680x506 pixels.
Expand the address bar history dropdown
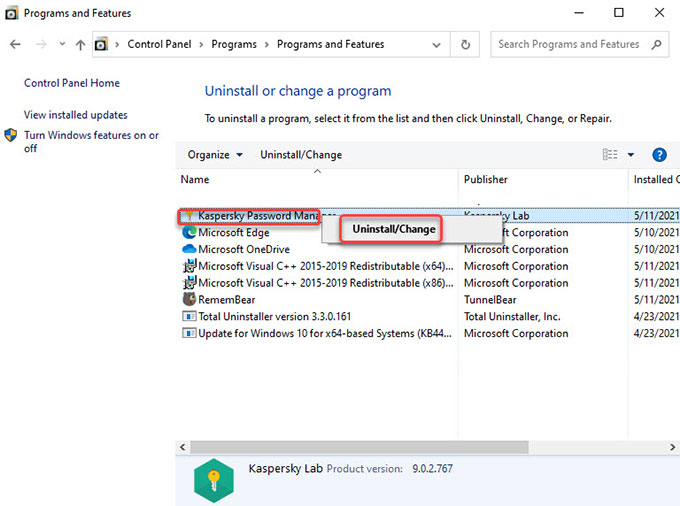point(437,45)
